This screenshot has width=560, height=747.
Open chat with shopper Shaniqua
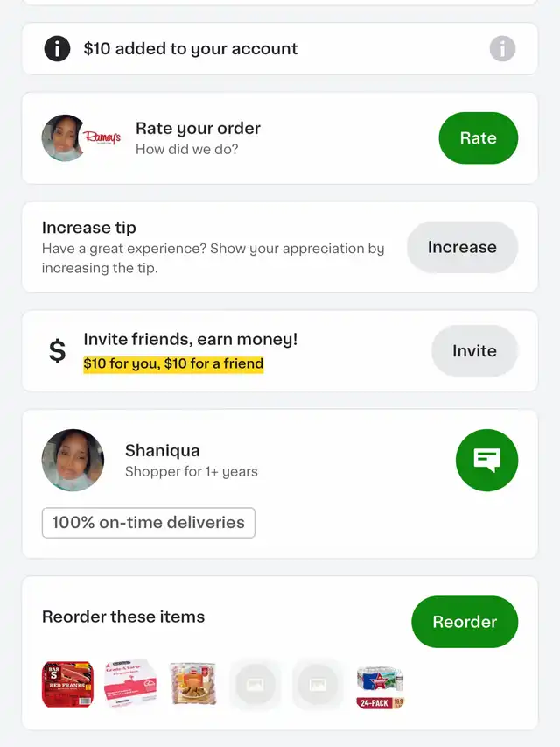pos(486,461)
